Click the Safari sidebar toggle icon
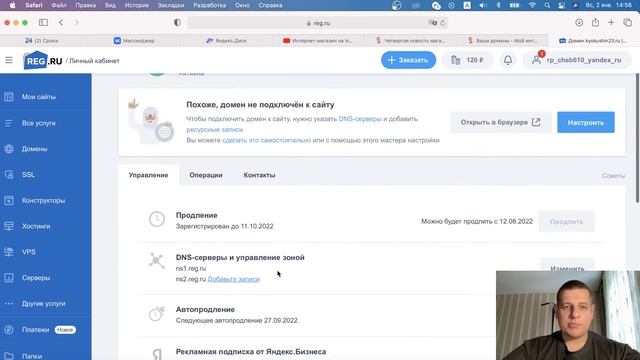Screen dimensions: 640x360 point(43,23)
